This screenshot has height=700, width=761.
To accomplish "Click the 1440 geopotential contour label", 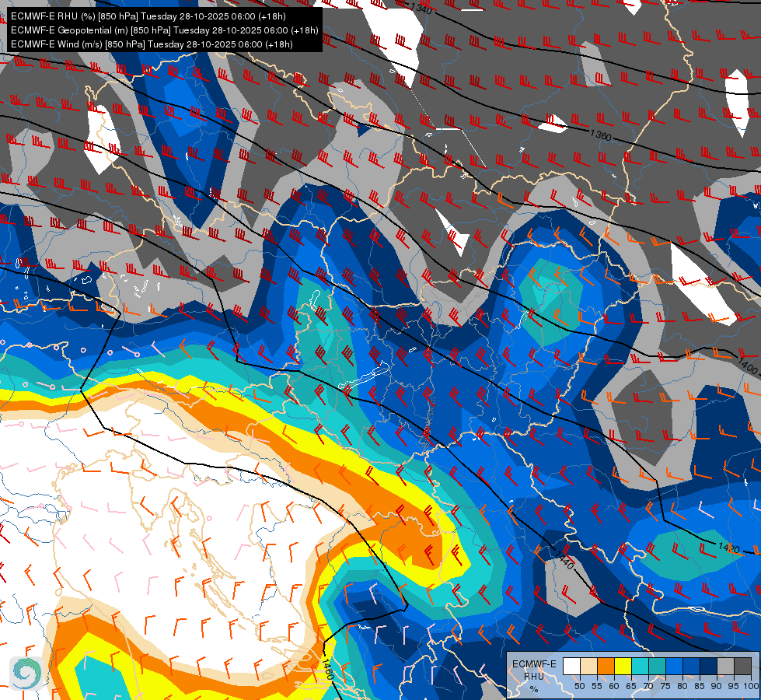I will tap(564, 561).
